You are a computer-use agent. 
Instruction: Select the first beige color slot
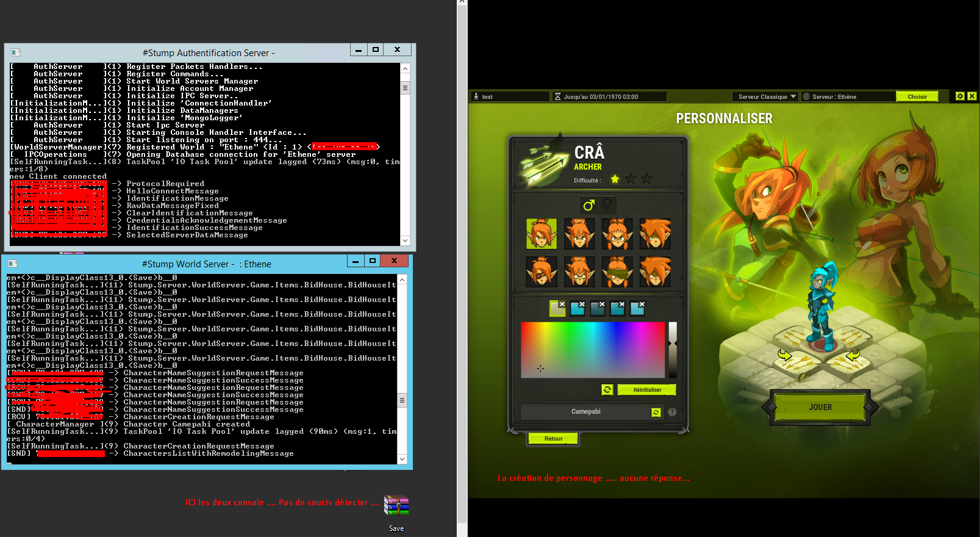[x=557, y=308]
